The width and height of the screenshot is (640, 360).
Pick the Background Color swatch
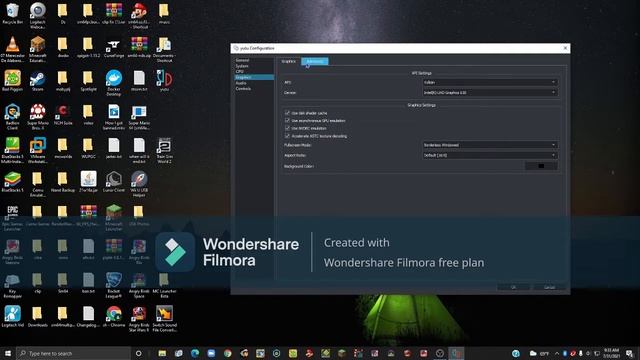point(541,166)
